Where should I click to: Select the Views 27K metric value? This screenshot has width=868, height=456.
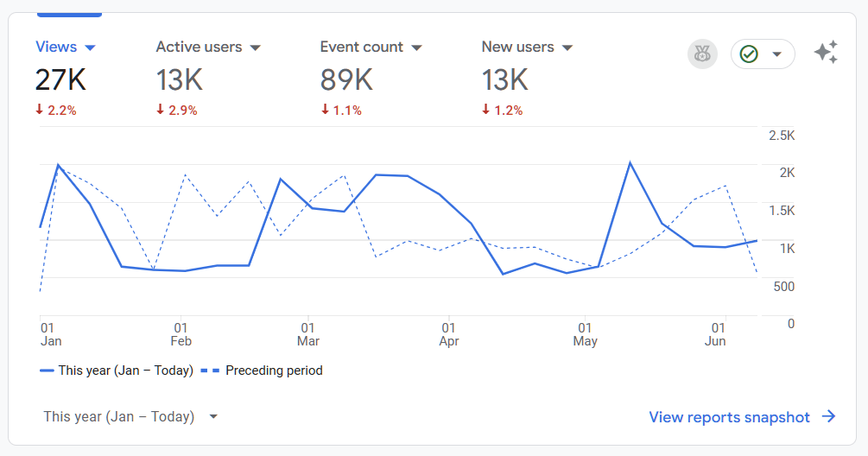(60, 80)
